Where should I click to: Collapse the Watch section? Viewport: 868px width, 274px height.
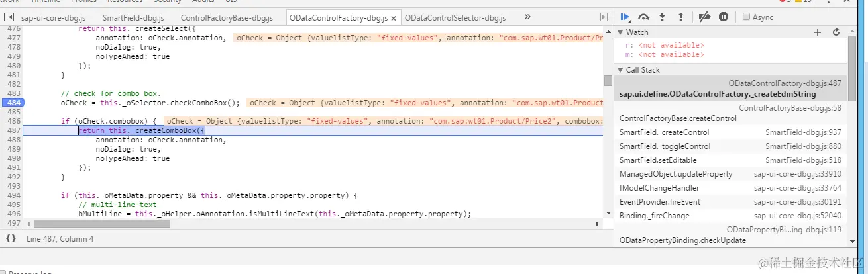pos(621,32)
